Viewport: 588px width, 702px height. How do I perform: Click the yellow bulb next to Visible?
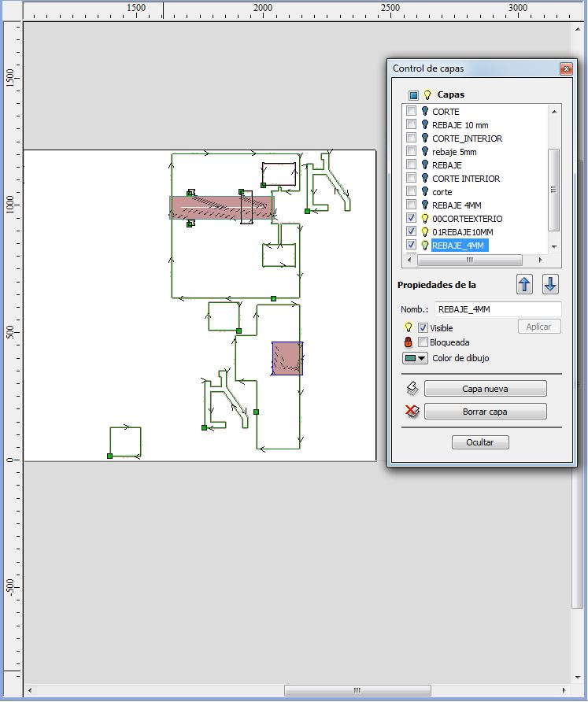[408, 327]
